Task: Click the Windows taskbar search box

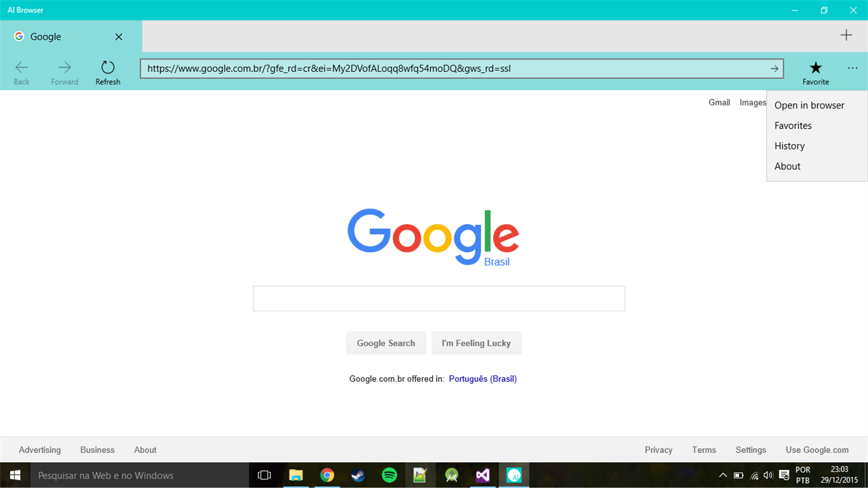Action: [140, 475]
